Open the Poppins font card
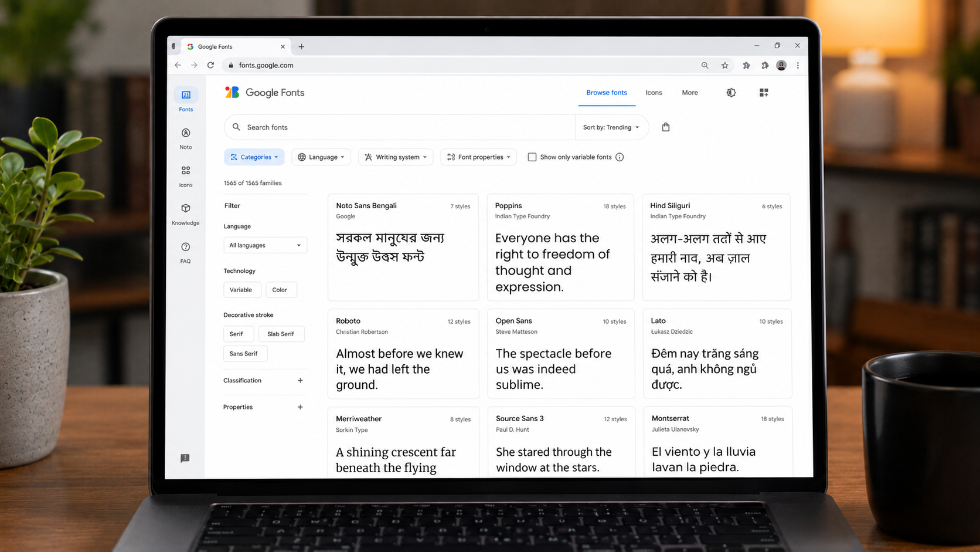 [x=560, y=247]
